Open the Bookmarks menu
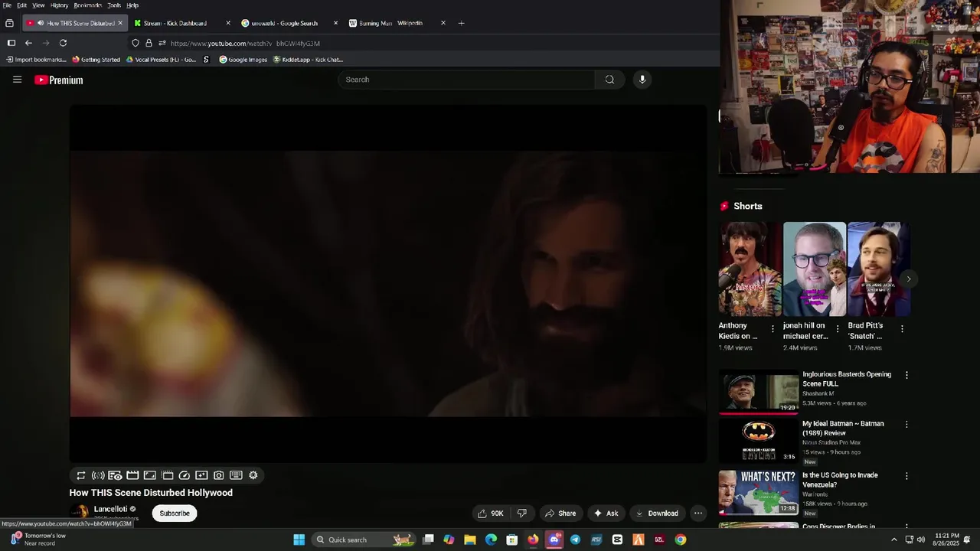 point(87,5)
